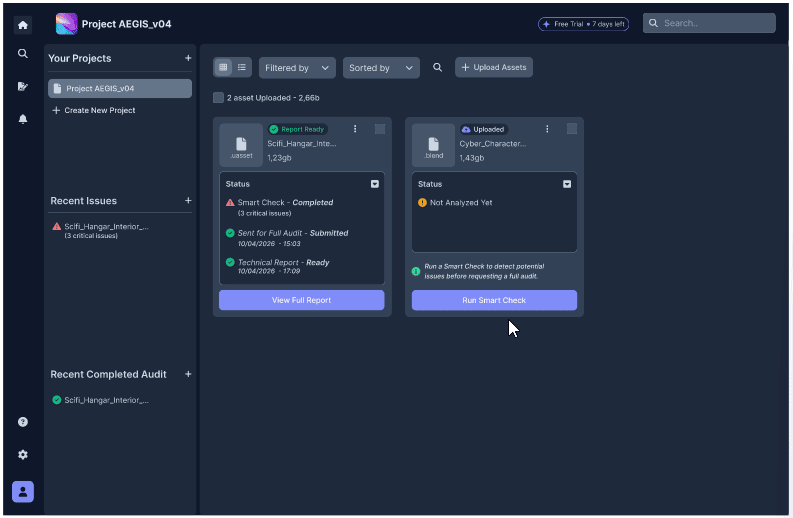Click the Project AEGIS_v04 header title

click(x=126, y=24)
